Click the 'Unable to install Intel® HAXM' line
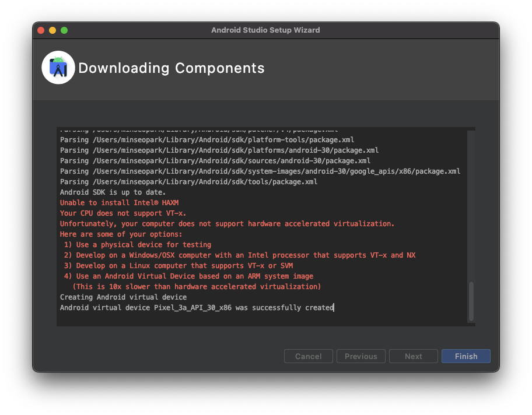The width and height of the screenshot is (532, 415). click(x=119, y=202)
